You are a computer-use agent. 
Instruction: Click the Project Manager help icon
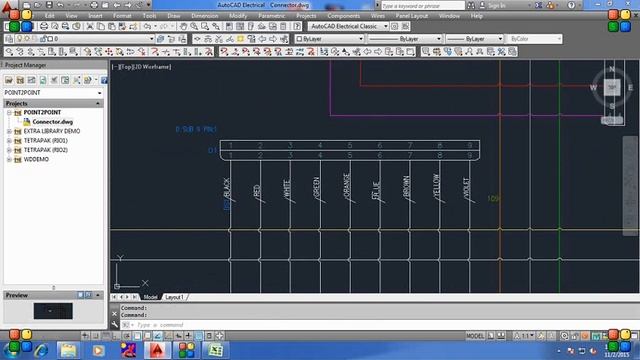104,80
